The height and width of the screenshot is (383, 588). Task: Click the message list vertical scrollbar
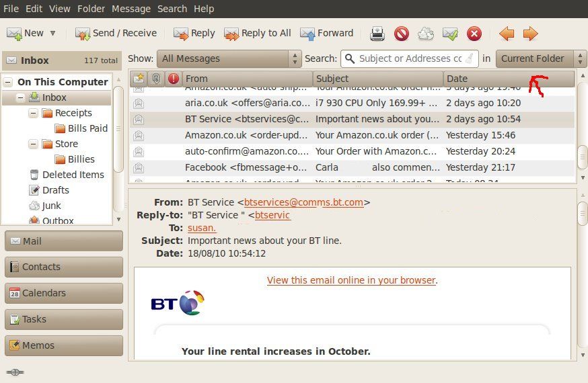(582, 155)
